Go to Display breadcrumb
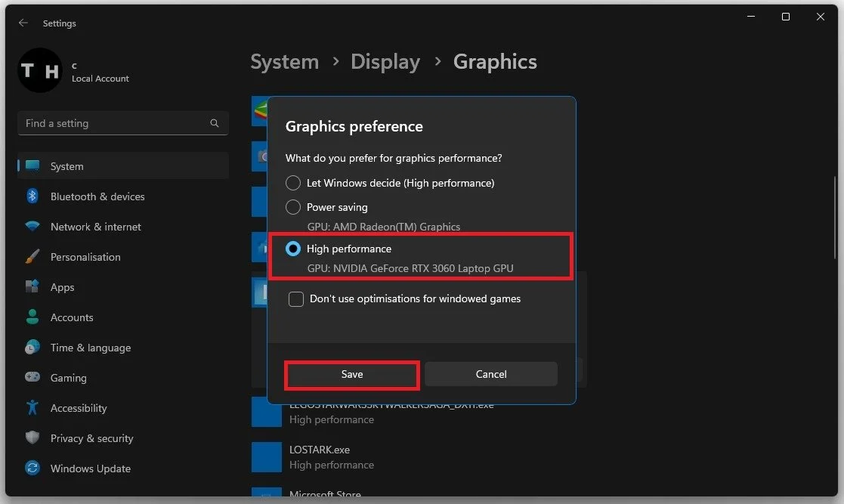The height and width of the screenshot is (504, 844). [385, 62]
